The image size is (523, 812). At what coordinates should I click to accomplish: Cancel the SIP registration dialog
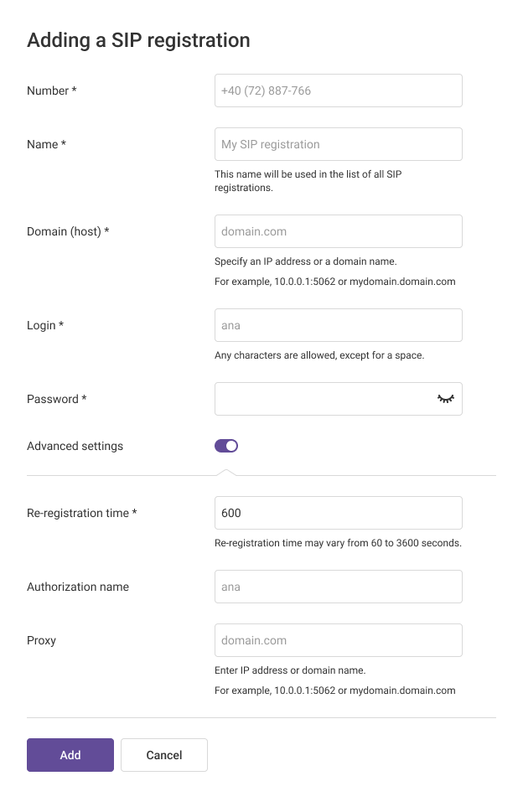[164, 755]
